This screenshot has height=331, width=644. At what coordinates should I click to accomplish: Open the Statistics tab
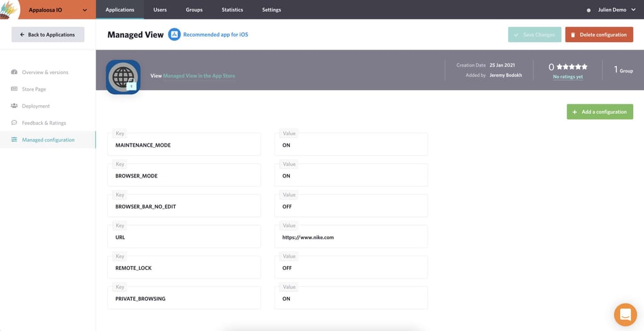click(x=232, y=10)
